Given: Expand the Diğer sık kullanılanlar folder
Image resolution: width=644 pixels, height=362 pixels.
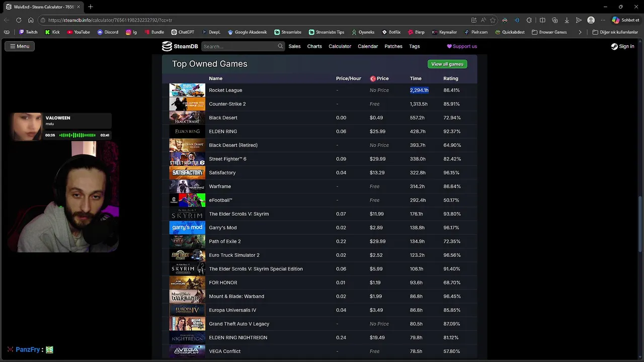Looking at the screenshot, I should (615, 32).
